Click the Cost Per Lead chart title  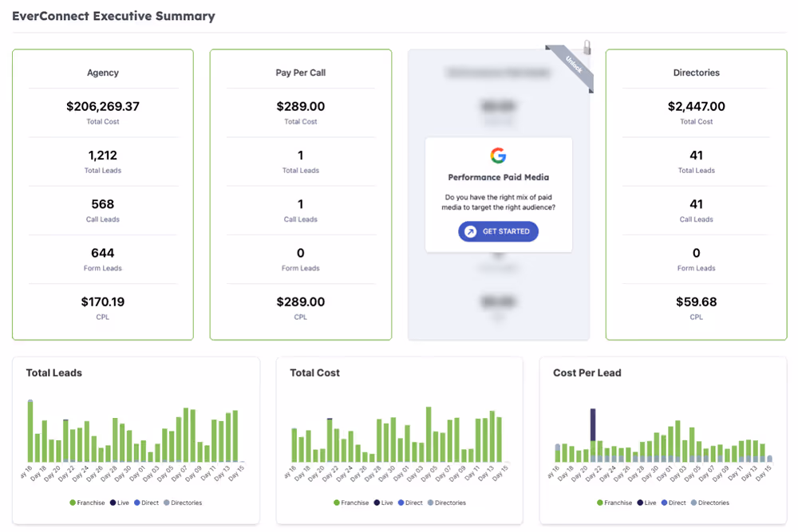click(x=587, y=372)
